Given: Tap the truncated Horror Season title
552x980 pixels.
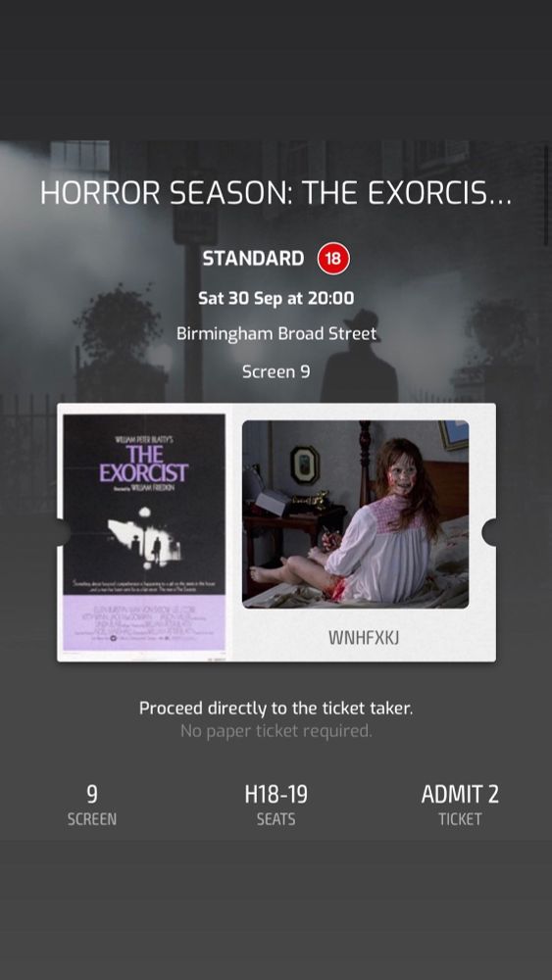Looking at the screenshot, I should [x=276, y=194].
